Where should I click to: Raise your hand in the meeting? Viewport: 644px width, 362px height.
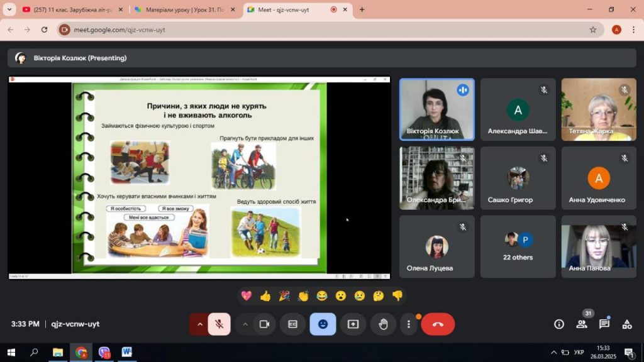point(383,324)
